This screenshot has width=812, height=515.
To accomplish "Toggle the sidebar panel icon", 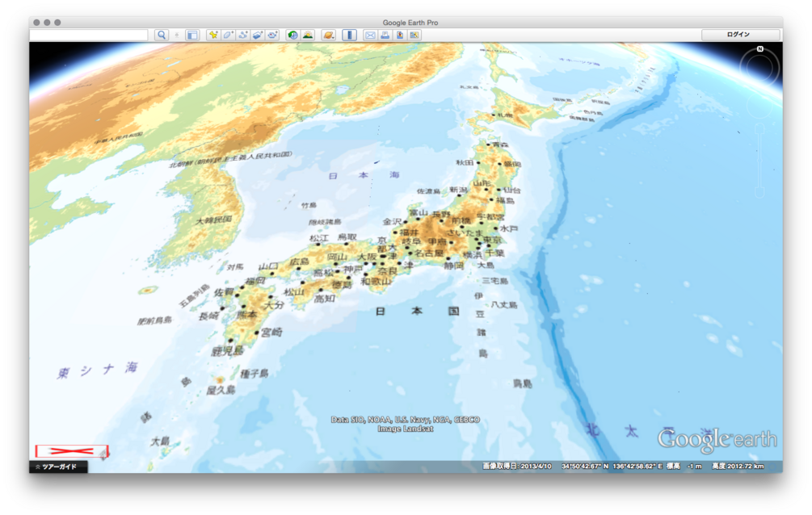I will (x=192, y=36).
